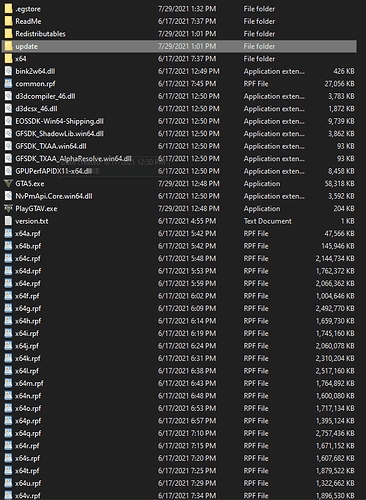Select the ReadMe folder name
The image size is (366, 500).
[28, 21]
